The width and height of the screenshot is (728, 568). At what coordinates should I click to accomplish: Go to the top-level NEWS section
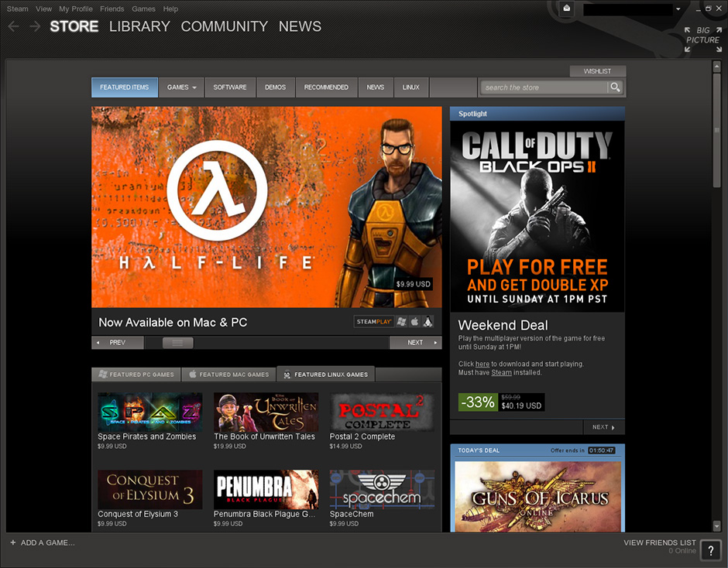(300, 26)
